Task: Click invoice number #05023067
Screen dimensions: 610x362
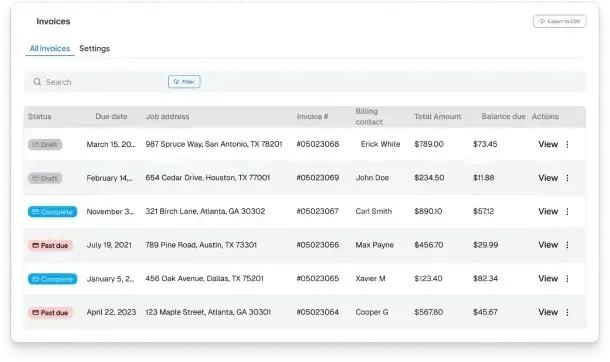Action: coord(318,212)
